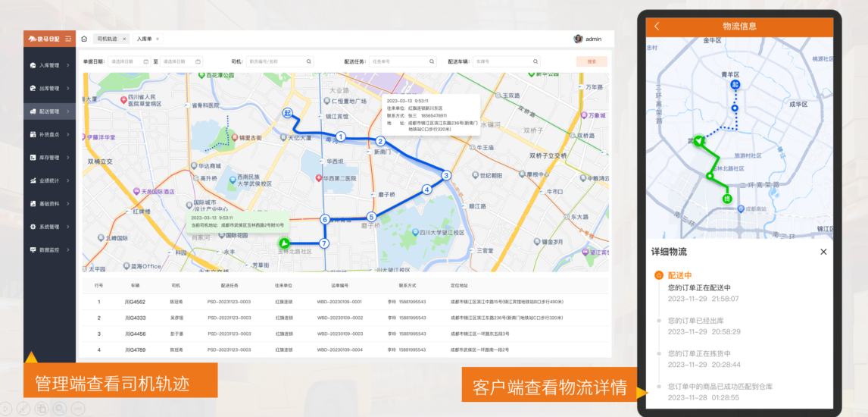Screen dimensions: 868x417
Task: Click the back arrow in 物流信息 header
Action: [657, 26]
